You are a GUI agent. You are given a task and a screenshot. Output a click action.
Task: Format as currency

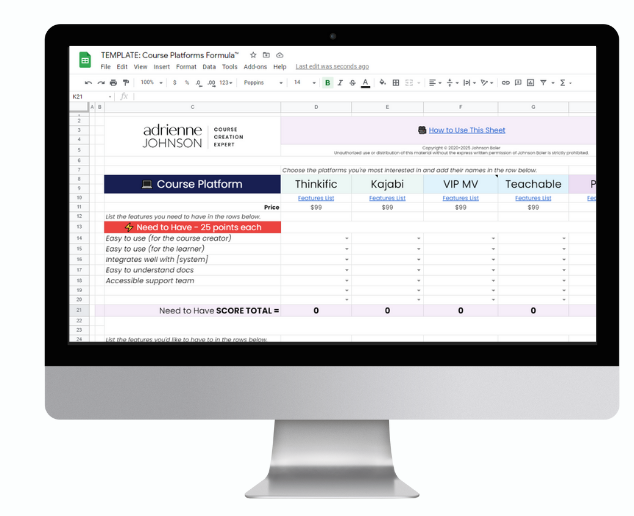pos(174,82)
